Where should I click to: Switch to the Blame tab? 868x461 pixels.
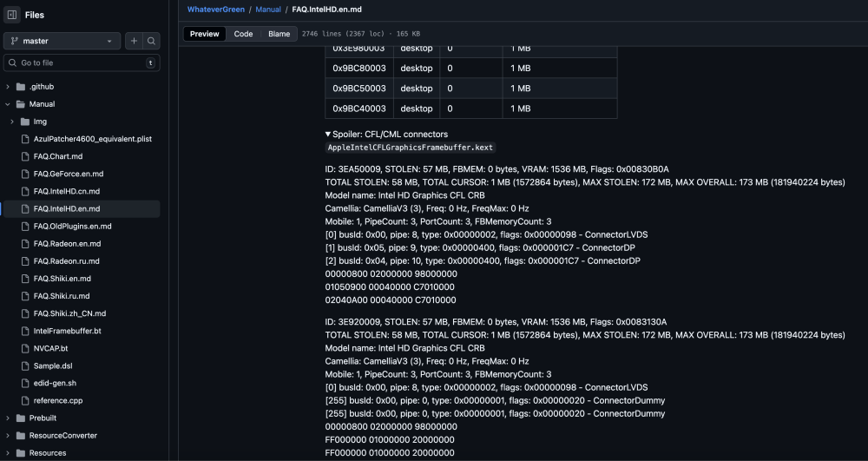(279, 34)
